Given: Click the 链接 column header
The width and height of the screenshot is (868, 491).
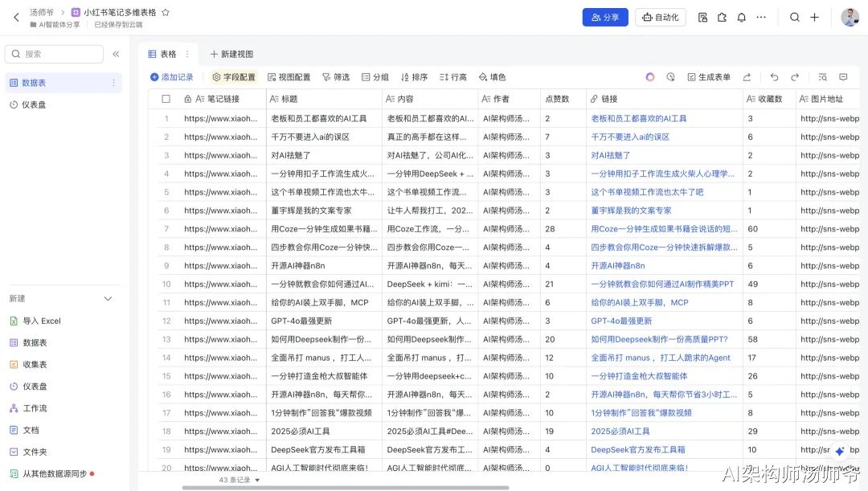Looking at the screenshot, I should click(x=665, y=99).
